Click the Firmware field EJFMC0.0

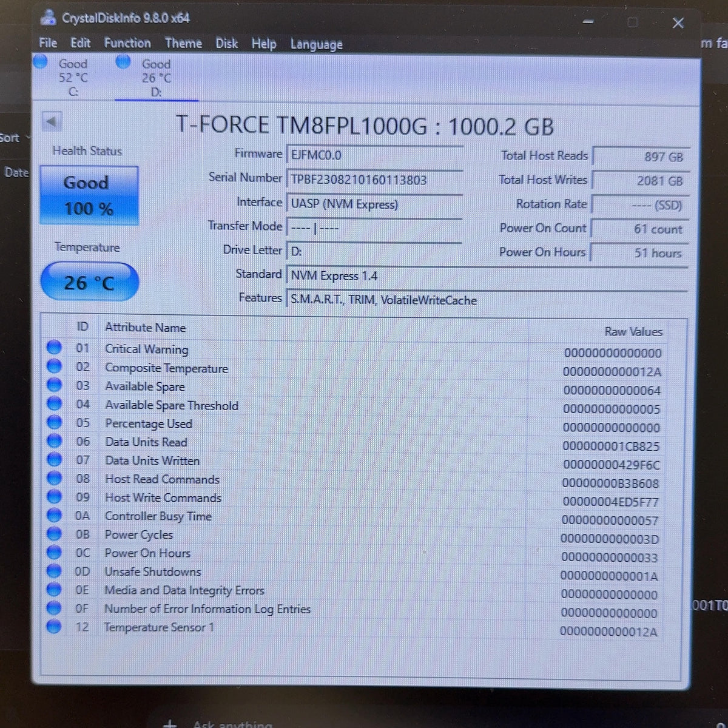[374, 155]
